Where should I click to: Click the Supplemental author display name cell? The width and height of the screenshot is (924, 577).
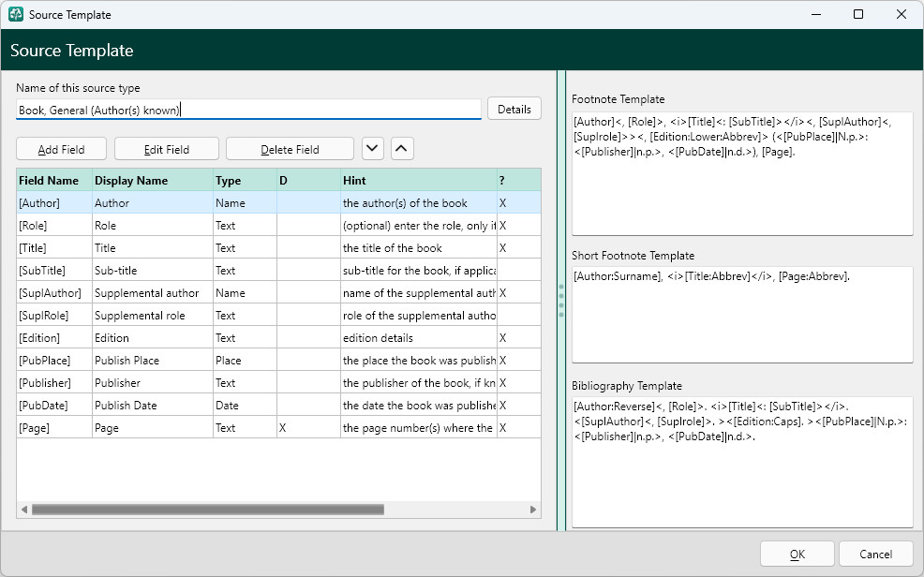click(x=153, y=292)
